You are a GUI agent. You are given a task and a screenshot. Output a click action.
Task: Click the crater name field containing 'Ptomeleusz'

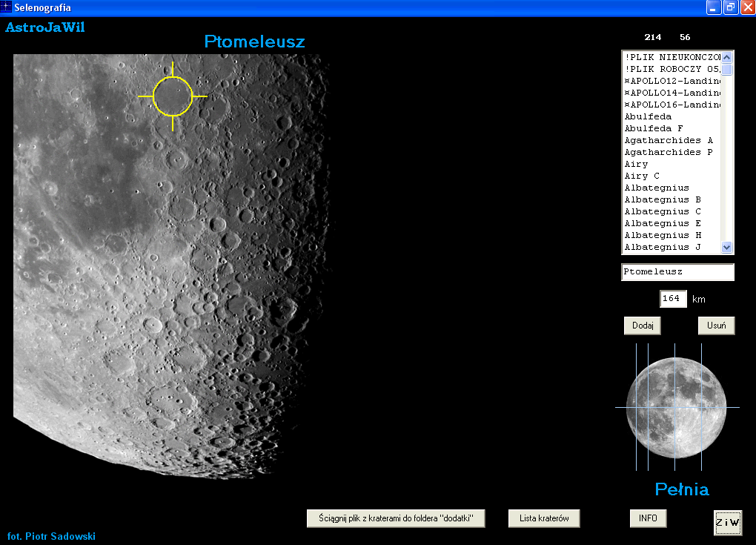coord(677,272)
